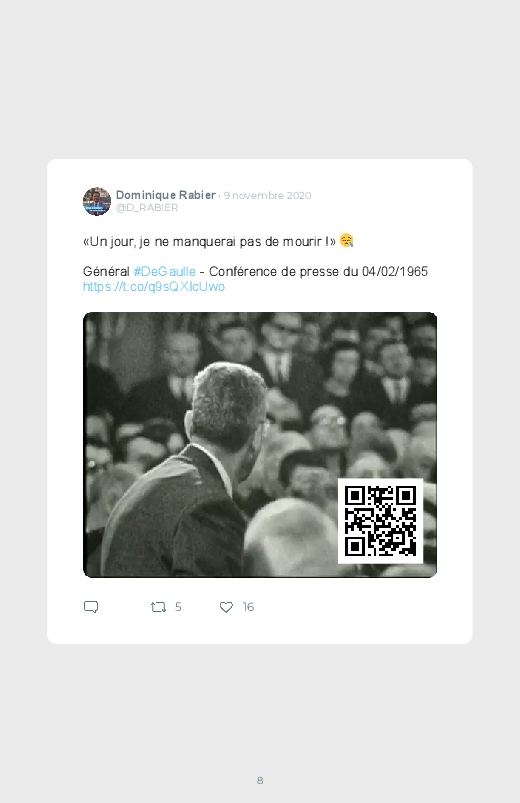Click the 9 novembre 2020 date
This screenshot has width=520, height=803.
click(267, 196)
